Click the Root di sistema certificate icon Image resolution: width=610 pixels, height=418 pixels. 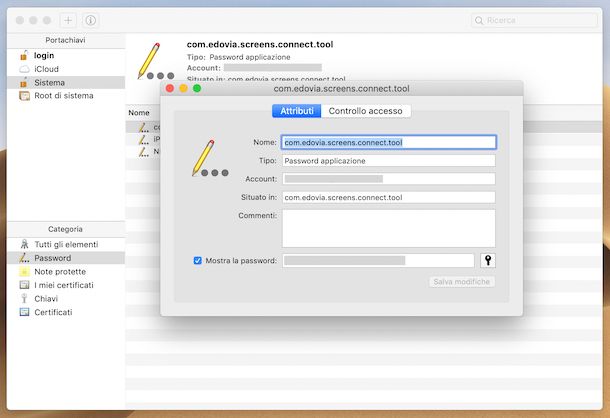point(25,96)
